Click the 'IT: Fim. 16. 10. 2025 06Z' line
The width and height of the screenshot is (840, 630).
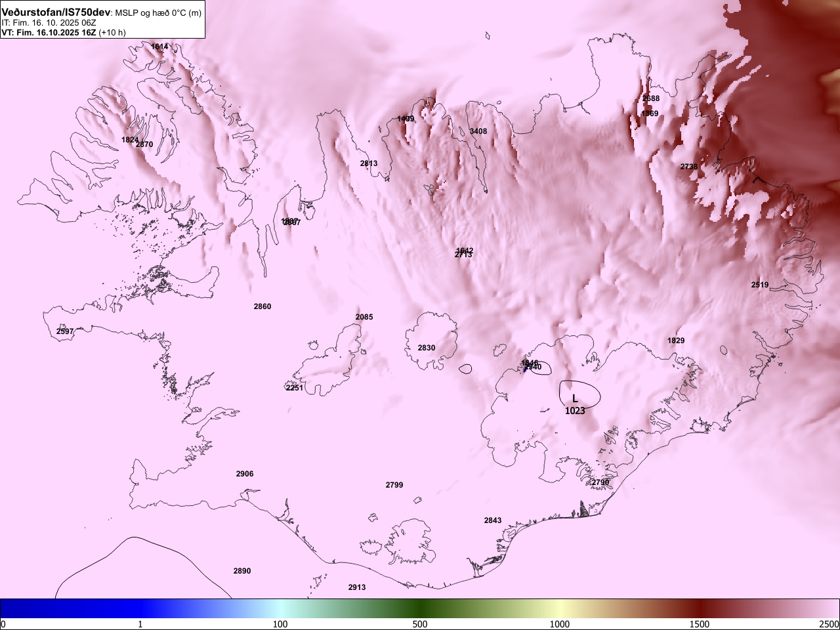(x=49, y=22)
